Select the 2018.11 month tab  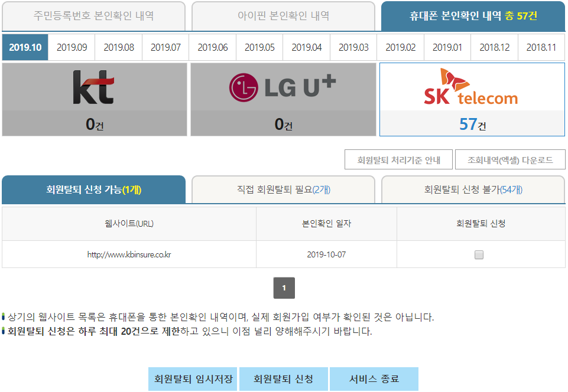541,47
